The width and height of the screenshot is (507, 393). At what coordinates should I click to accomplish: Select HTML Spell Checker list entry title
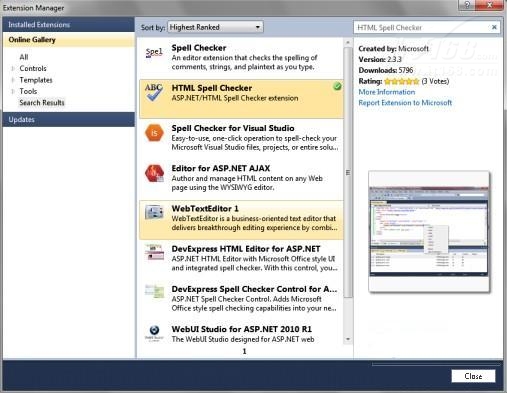pos(212,88)
